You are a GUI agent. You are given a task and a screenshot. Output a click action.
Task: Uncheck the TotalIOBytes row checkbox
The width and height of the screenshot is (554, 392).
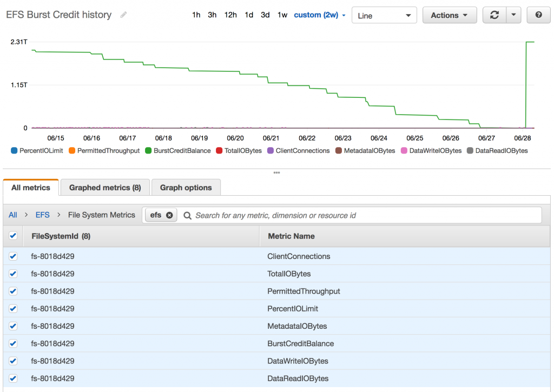13,274
